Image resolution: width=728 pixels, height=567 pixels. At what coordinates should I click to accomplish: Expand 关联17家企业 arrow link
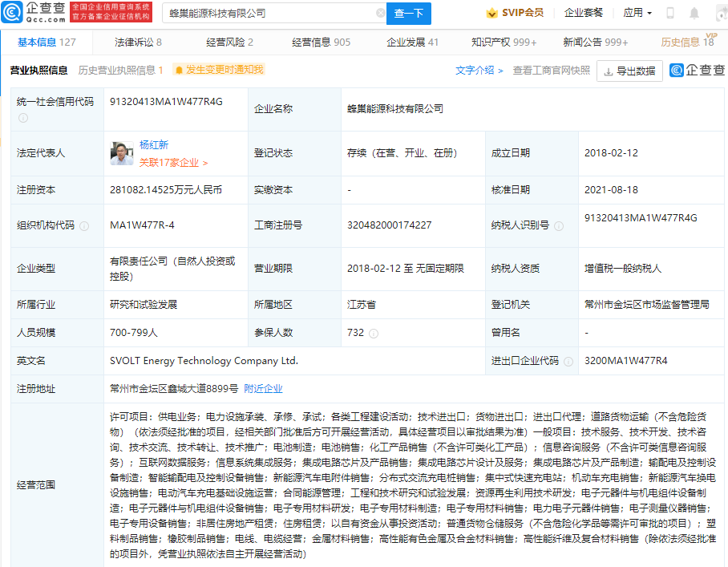point(174,163)
